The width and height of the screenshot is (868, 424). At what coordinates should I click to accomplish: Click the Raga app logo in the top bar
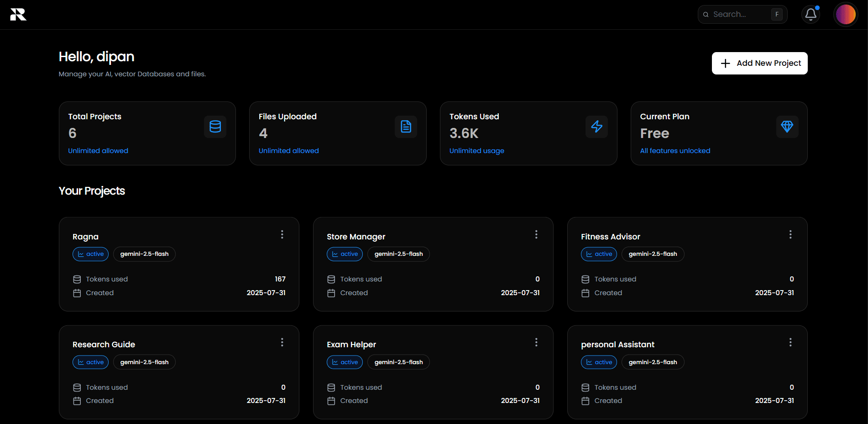click(x=17, y=14)
